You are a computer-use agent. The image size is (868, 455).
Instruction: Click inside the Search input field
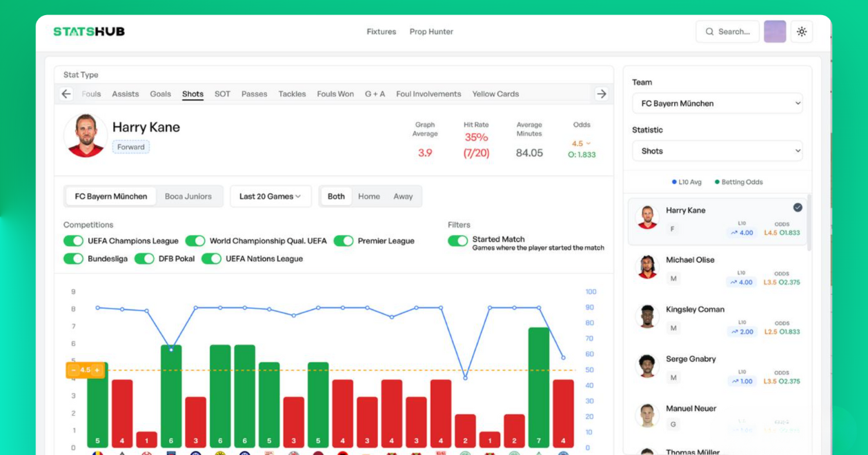click(x=727, y=32)
